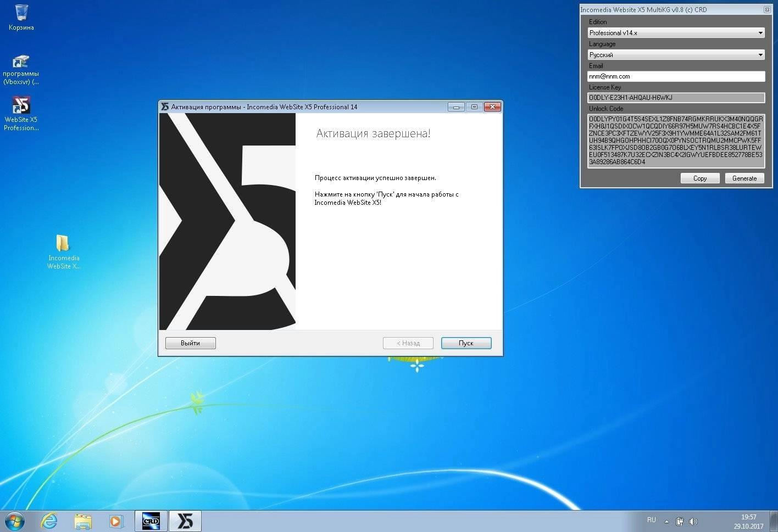Image resolution: width=778 pixels, height=532 pixels.
Task: Click the disabled < Назад button
Action: [408, 343]
